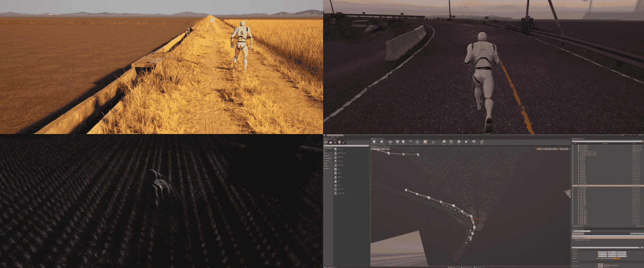The width and height of the screenshot is (644, 268).
Task: Click the Cone primitive icon
Action: coord(335,181)
